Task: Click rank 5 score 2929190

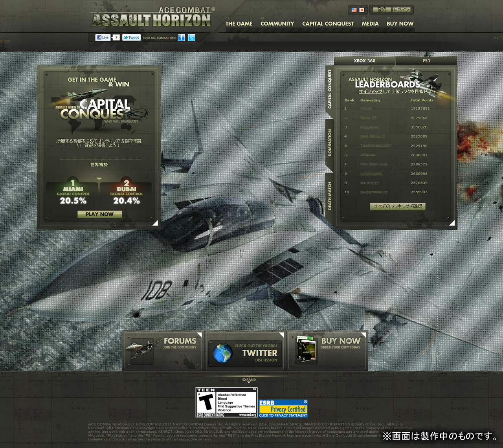Action: 419,146
